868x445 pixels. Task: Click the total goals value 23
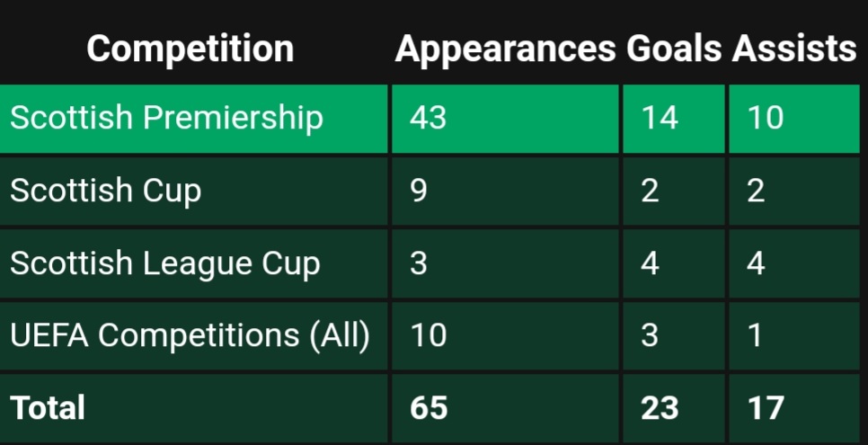click(660, 408)
